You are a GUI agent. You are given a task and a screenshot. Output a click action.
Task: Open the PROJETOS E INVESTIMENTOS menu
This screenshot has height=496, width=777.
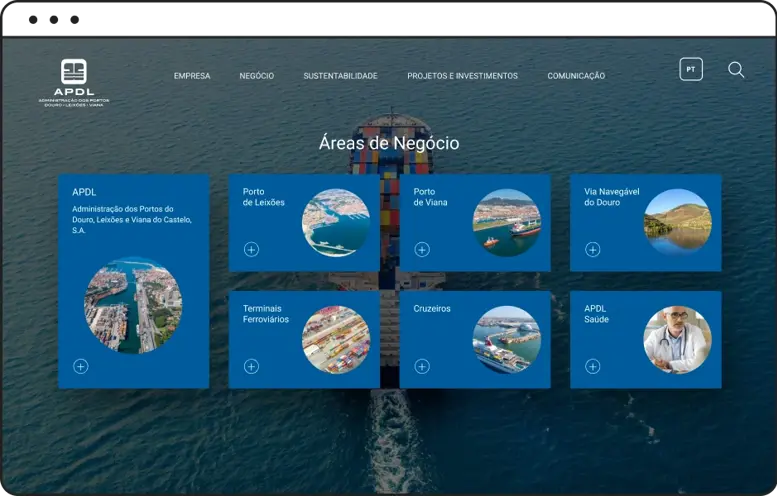coord(462,76)
